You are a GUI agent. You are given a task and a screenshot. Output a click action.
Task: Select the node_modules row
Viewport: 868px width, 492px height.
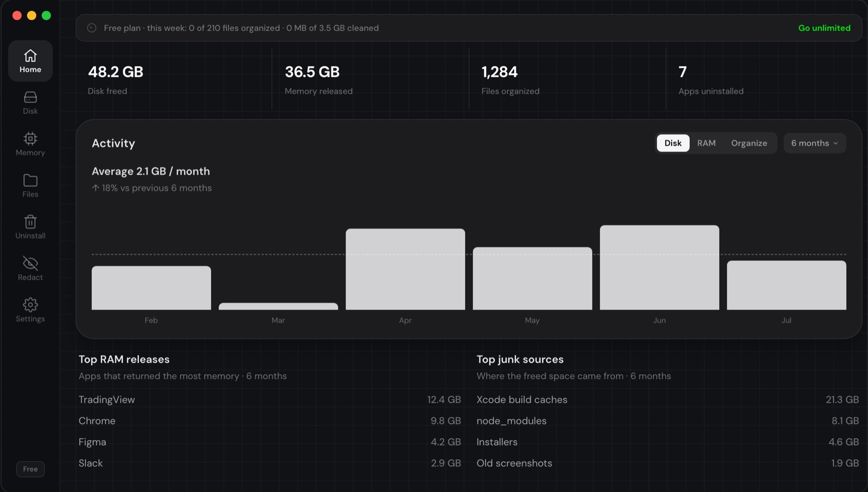click(x=668, y=421)
